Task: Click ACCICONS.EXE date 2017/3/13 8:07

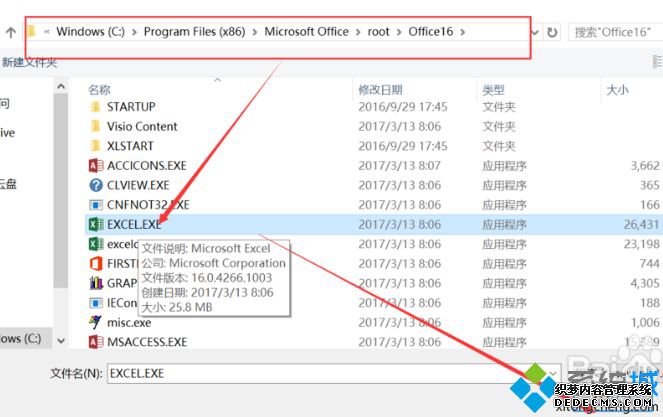Action: [400, 165]
